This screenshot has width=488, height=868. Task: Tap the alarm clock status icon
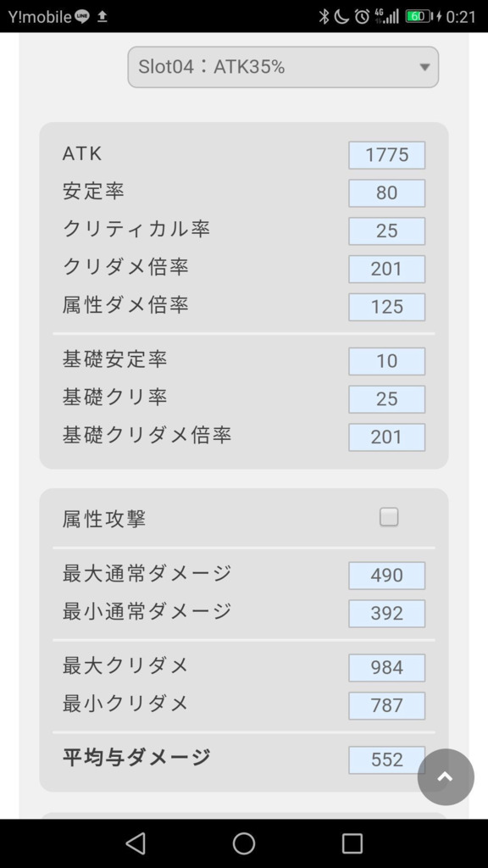[x=362, y=17]
